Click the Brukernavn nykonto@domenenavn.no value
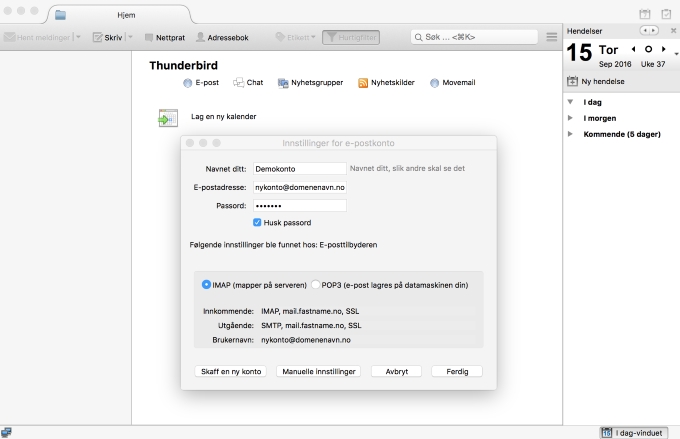This screenshot has height=439, width=680. 306,340
